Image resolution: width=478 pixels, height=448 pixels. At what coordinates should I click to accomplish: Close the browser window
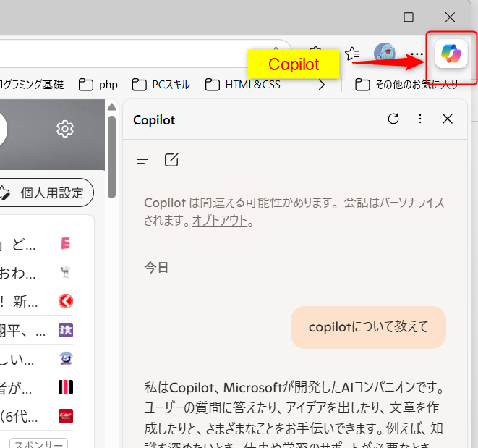[x=450, y=17]
